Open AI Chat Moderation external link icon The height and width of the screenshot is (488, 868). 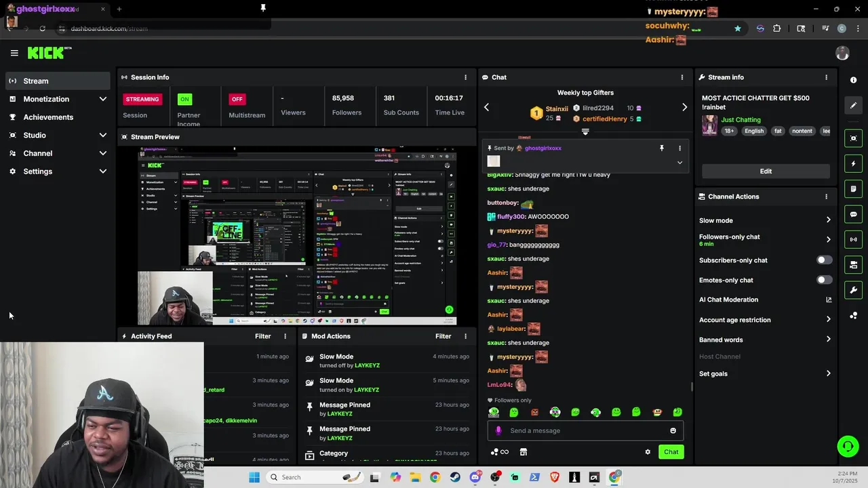(829, 300)
